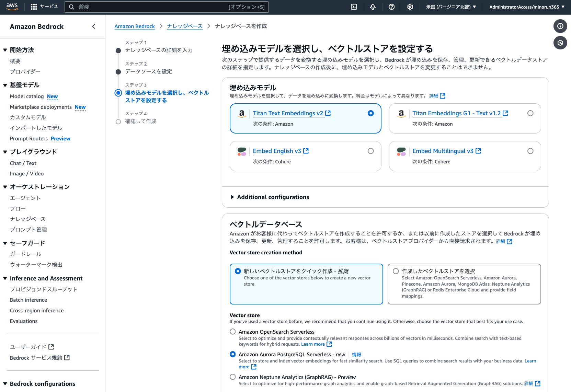571x392 pixels.
Task: Collapse Bedrock configurations section
Action: (5, 384)
